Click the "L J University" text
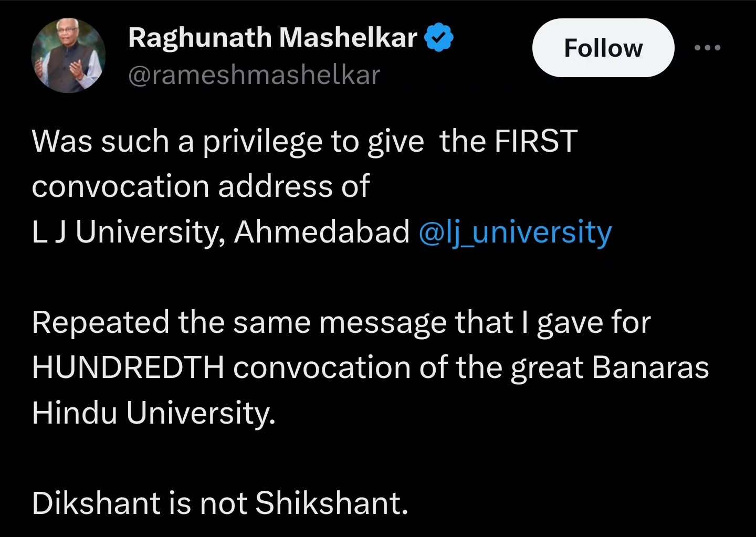Screen dimensions: 756x537 pyautogui.click(x=123, y=232)
